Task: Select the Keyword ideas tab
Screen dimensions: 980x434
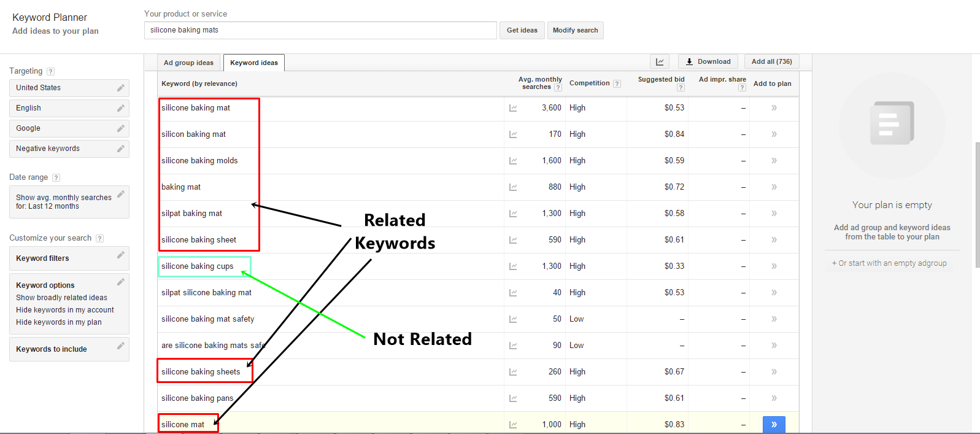Action: 254,63
